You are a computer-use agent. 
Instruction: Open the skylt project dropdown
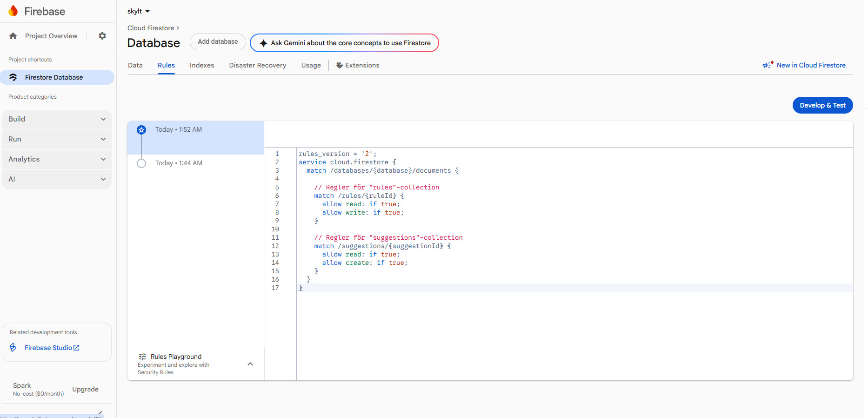(139, 11)
